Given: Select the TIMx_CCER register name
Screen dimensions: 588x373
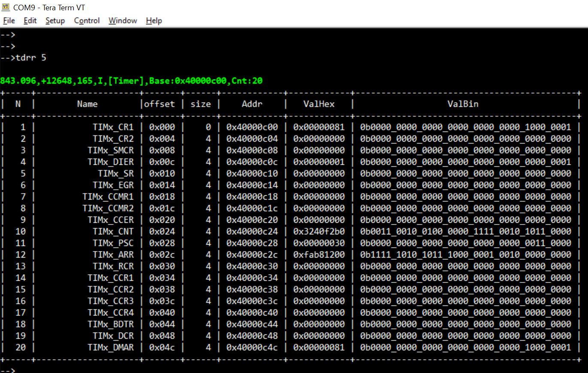Looking at the screenshot, I should [x=111, y=220].
